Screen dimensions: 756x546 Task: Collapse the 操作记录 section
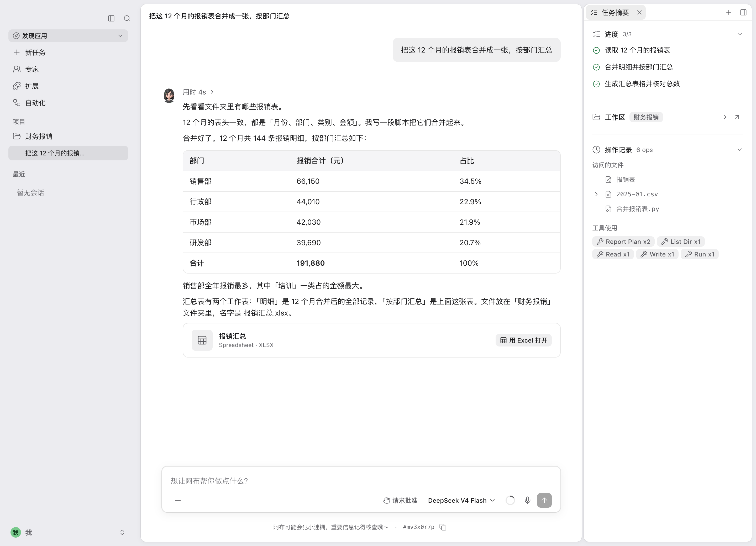(x=740, y=150)
